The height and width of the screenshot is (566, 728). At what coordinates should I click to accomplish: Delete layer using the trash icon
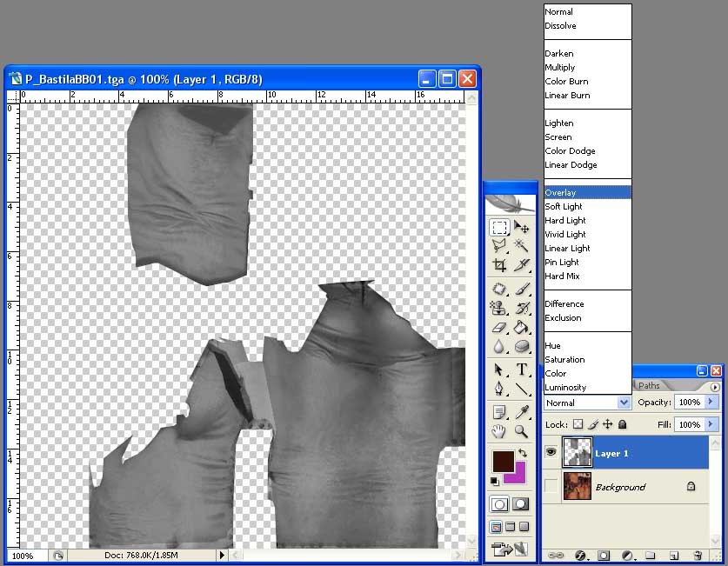698,555
